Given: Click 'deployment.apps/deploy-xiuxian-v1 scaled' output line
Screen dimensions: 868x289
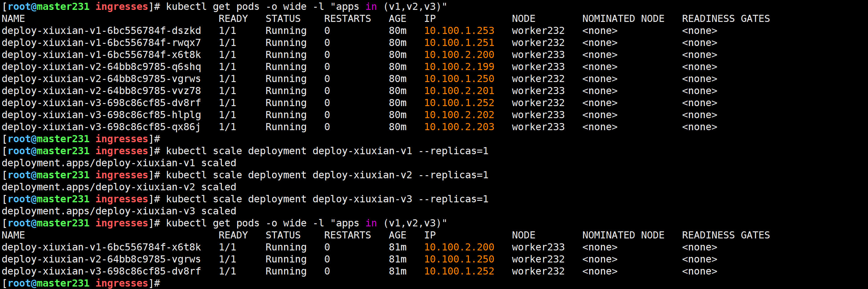Looking at the screenshot, I should tap(119, 163).
